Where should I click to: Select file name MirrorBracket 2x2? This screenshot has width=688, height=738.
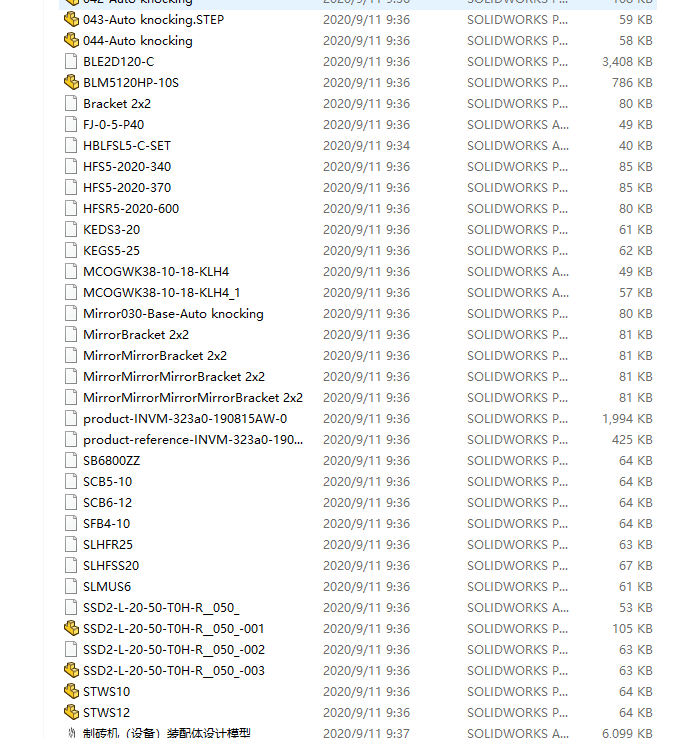pos(136,335)
